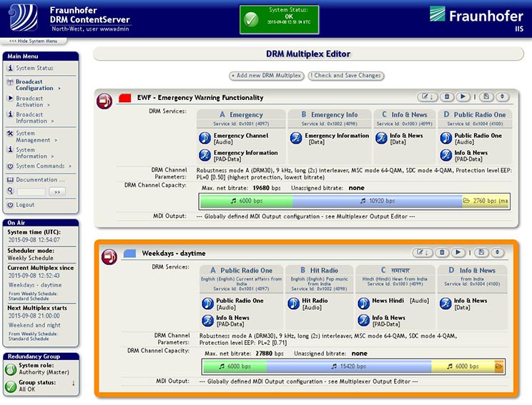Edit the Weekdays - daytime multiplex via pencil icon
532x405 pixels.
pyautogui.click(x=423, y=252)
